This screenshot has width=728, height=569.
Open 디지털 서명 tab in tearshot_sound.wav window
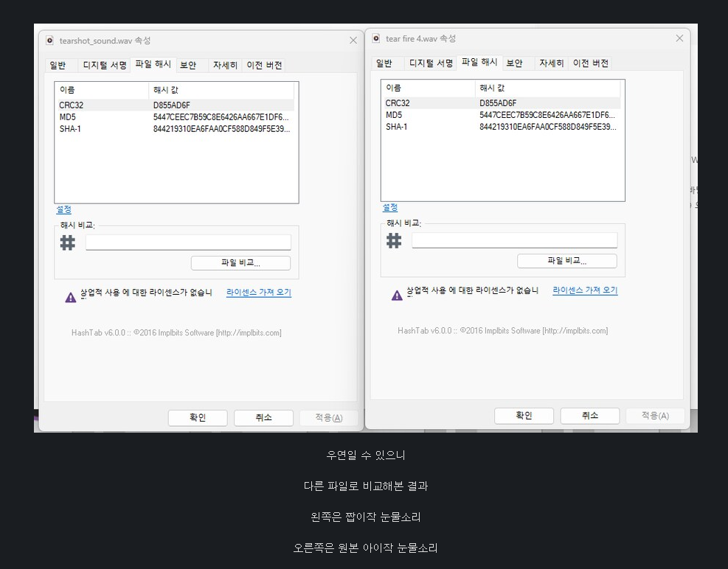(105, 66)
